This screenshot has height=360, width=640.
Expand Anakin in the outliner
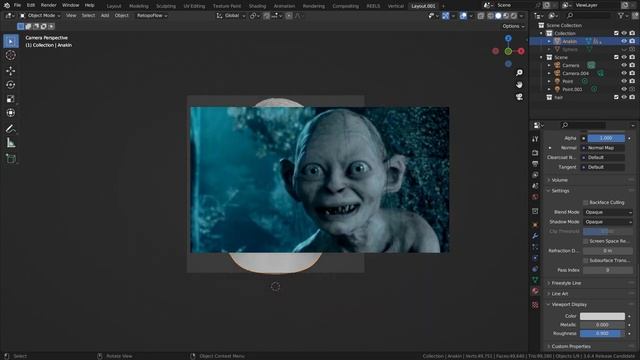click(549, 41)
